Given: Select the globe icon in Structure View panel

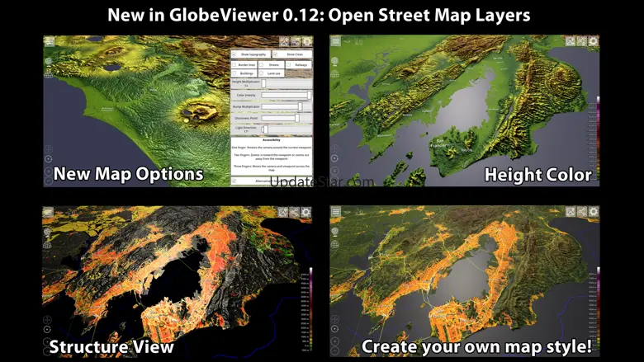Looking at the screenshot, I should [x=48, y=232].
